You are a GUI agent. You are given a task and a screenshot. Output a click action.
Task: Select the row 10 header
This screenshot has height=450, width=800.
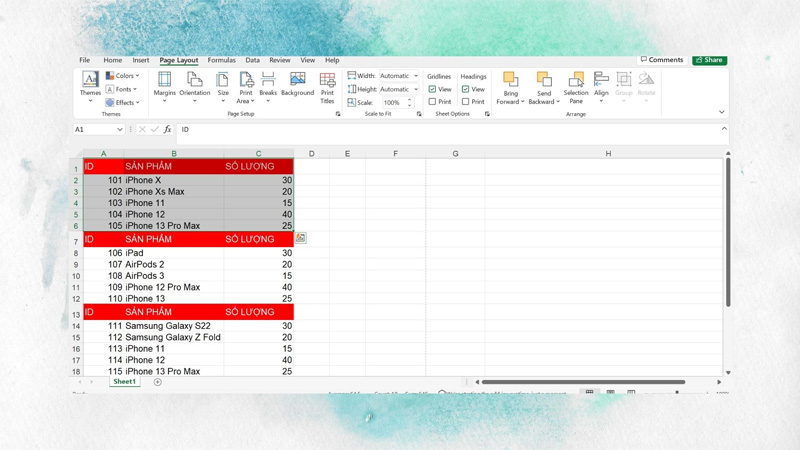tap(76, 276)
